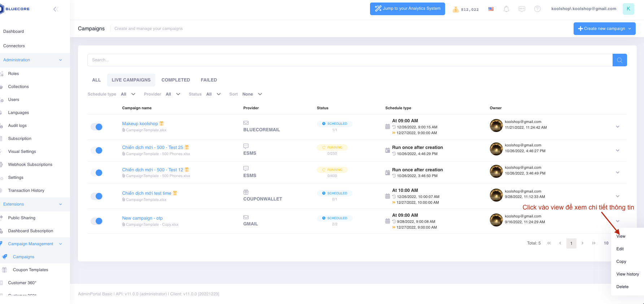The image size is (644, 304).
Task: Collapse the sidebar with double-chevron icon
Action: pyautogui.click(x=56, y=9)
